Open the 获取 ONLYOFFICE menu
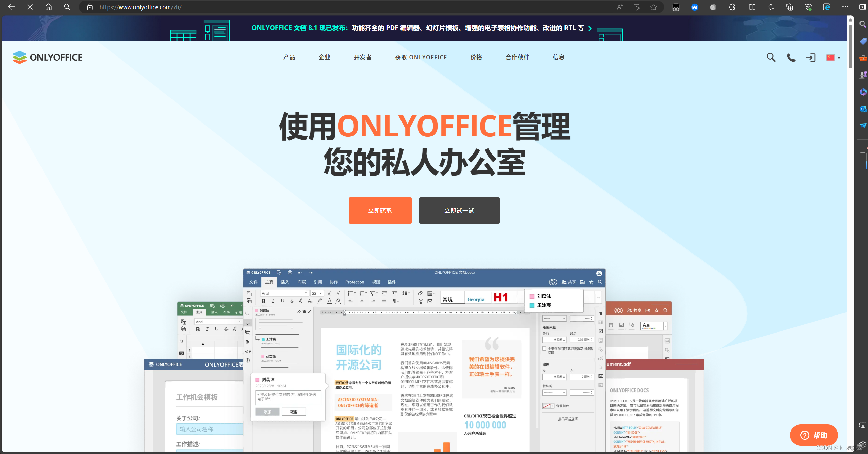The width and height of the screenshot is (868, 454). (x=421, y=57)
